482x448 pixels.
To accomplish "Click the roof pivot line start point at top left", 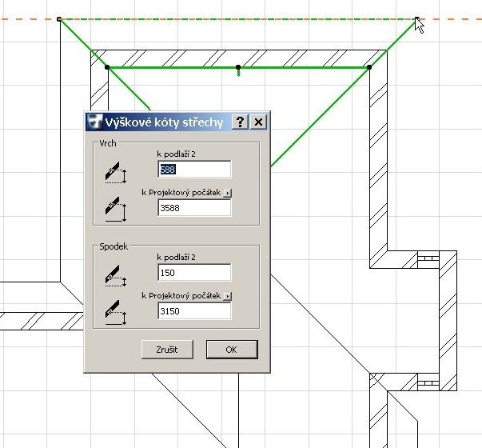I will (x=59, y=19).
